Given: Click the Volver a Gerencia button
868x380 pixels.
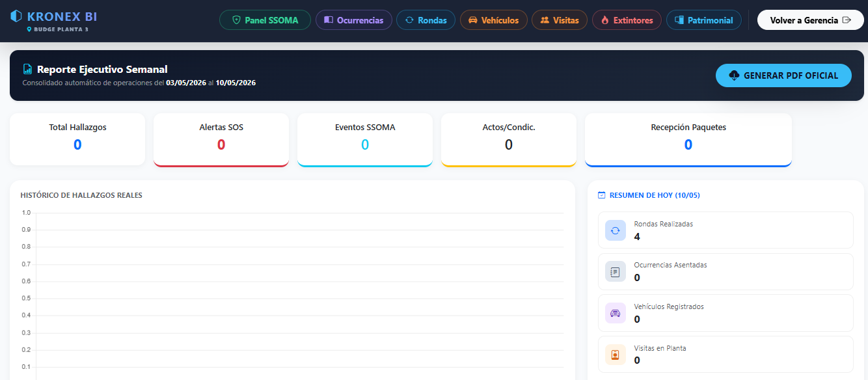Looking at the screenshot, I should [x=811, y=20].
